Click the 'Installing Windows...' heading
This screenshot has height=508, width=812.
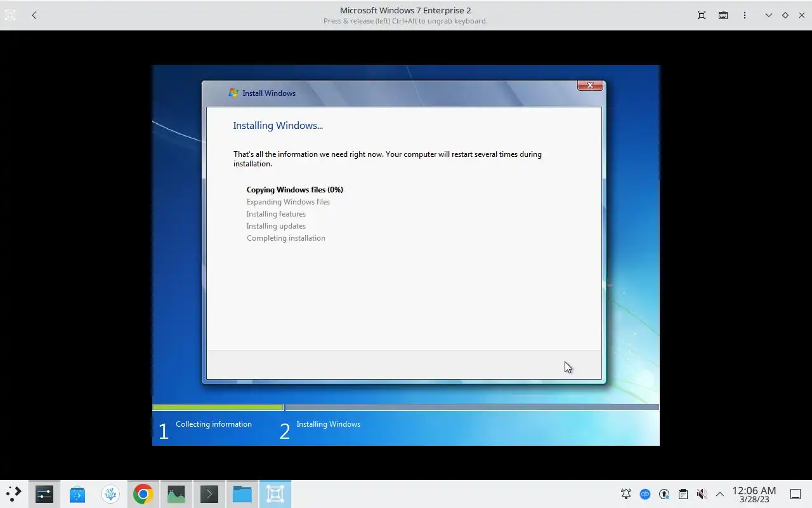coord(278,126)
